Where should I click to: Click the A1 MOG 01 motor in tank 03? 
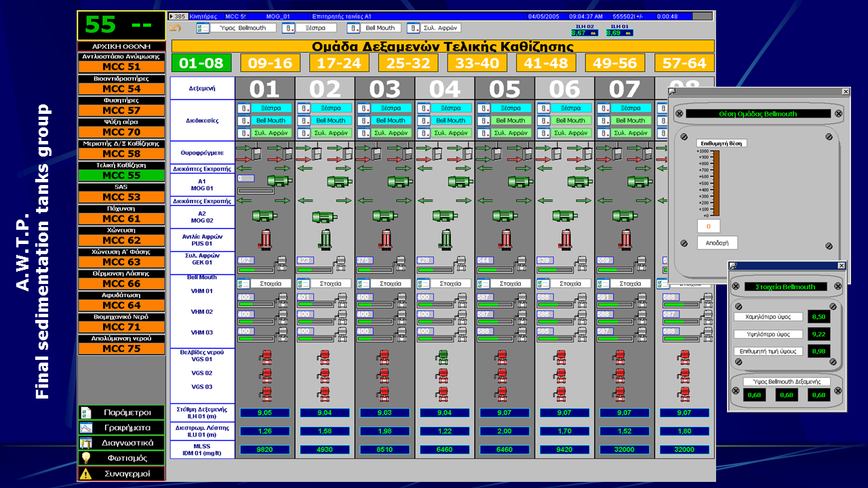coord(399,181)
